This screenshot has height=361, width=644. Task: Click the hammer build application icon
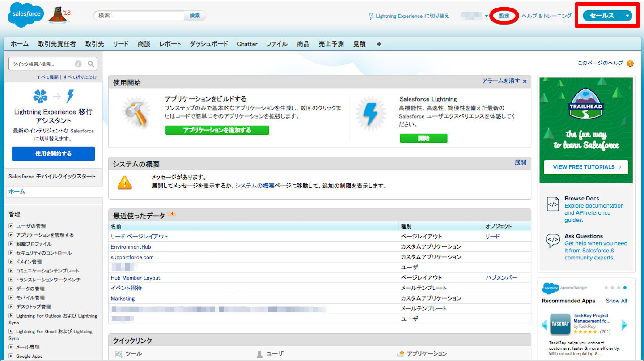(136, 112)
